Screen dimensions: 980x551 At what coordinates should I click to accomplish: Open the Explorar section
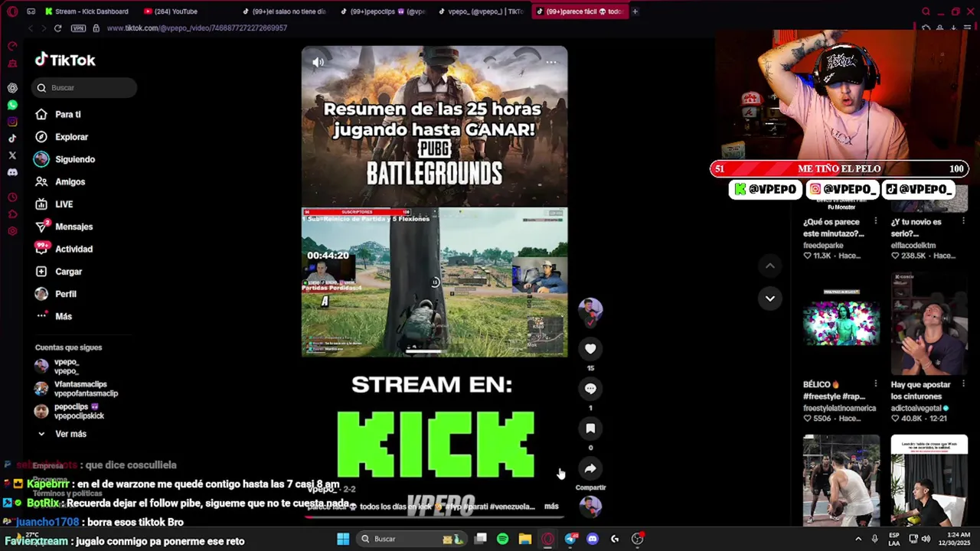tap(62, 137)
